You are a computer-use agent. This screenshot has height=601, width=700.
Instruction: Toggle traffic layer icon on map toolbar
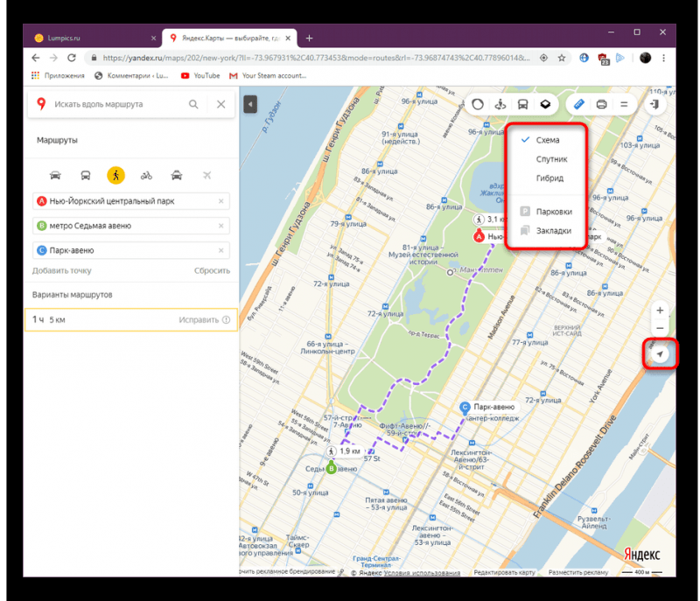478,104
